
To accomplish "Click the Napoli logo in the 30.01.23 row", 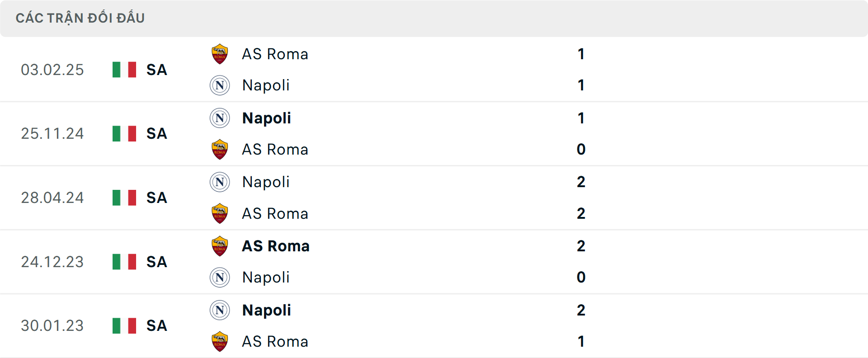I will point(220,311).
